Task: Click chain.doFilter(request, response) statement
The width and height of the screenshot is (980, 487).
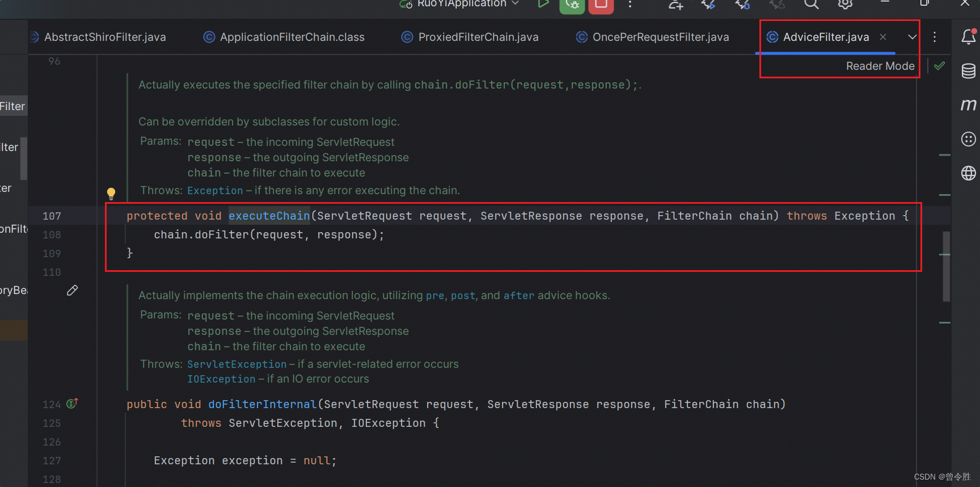Action: [269, 234]
